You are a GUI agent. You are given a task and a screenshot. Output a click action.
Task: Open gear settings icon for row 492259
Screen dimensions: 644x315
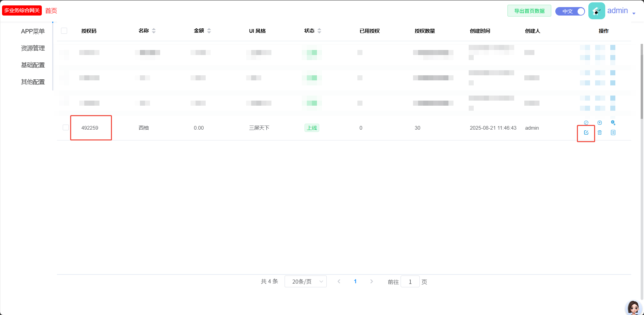point(613,123)
